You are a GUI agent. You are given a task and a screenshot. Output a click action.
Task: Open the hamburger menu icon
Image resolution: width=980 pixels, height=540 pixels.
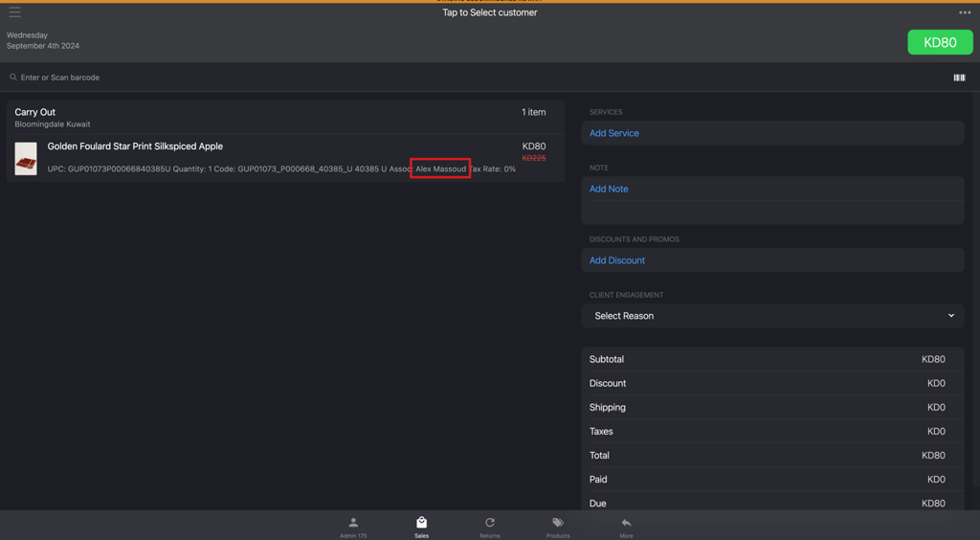(x=15, y=12)
